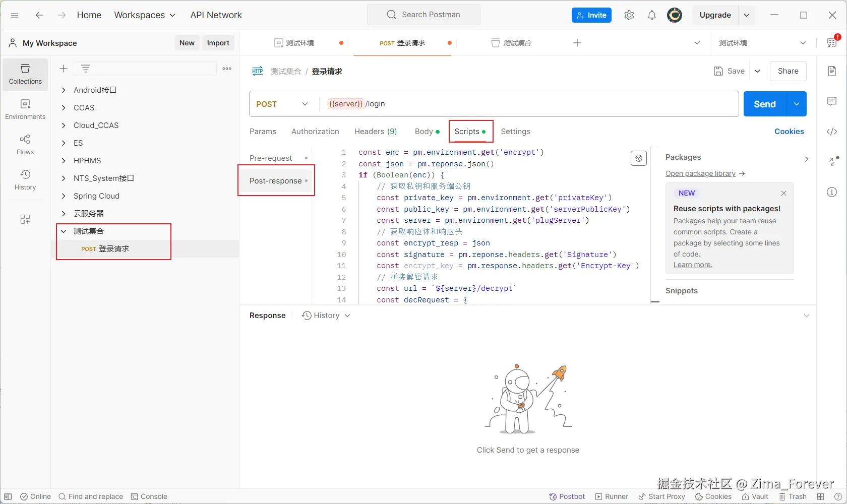Click the Share button
The width and height of the screenshot is (847, 504).
tap(788, 71)
